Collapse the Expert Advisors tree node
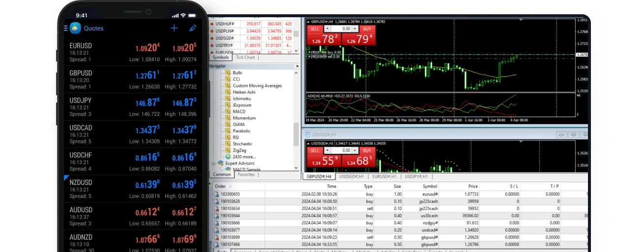The height and width of the screenshot is (252, 644). point(213,163)
